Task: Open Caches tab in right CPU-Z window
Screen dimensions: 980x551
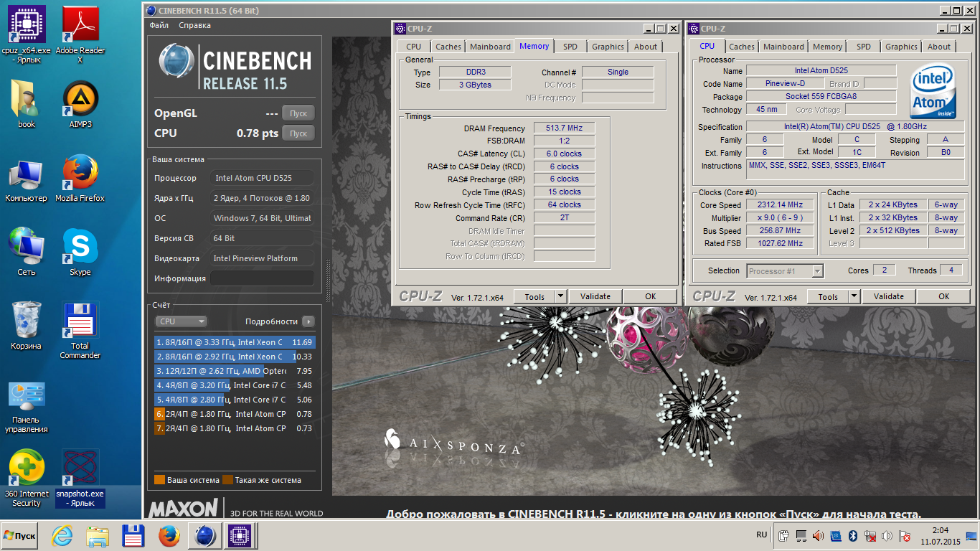Action: (x=742, y=47)
